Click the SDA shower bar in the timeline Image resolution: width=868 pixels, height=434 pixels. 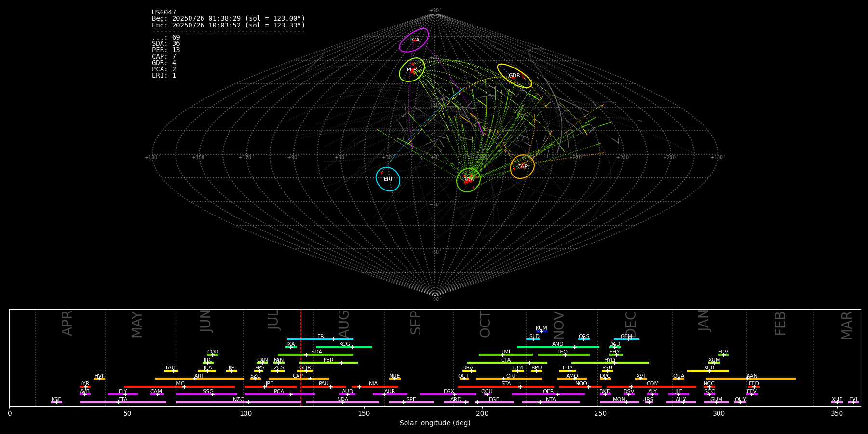[x=315, y=355]
